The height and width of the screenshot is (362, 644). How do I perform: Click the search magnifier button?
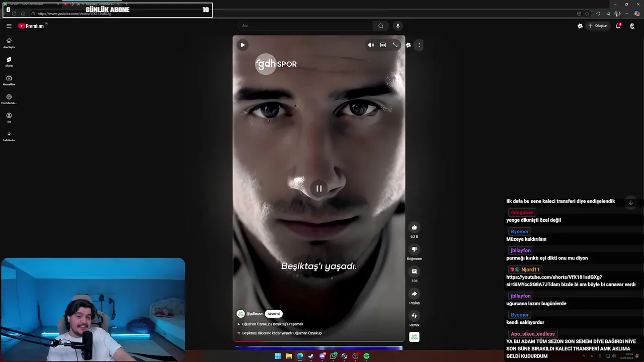click(381, 26)
